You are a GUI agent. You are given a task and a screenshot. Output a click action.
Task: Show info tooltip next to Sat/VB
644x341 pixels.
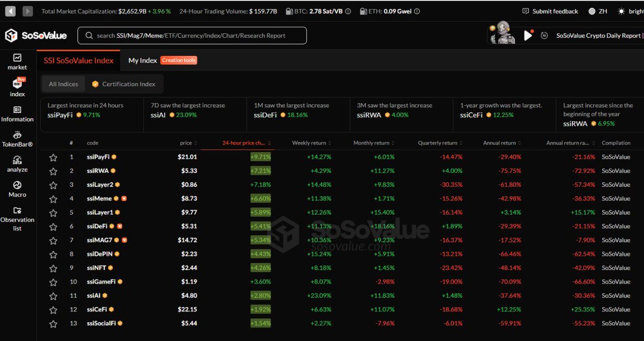348,11
